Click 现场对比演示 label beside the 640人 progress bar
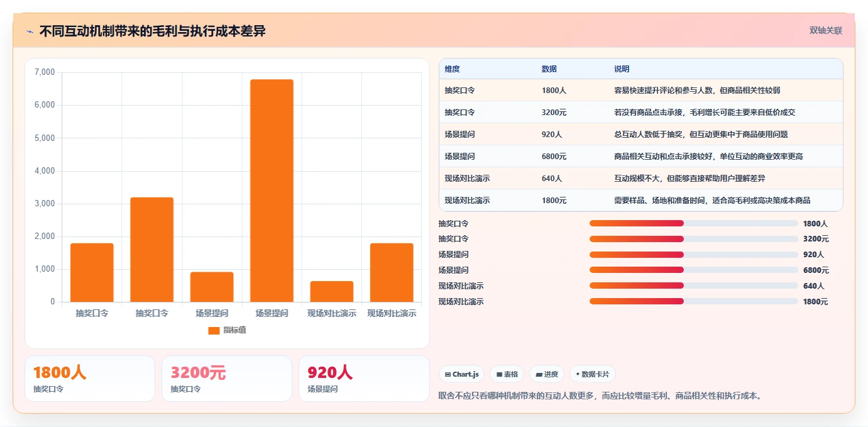The image size is (868, 427). pyautogui.click(x=461, y=286)
